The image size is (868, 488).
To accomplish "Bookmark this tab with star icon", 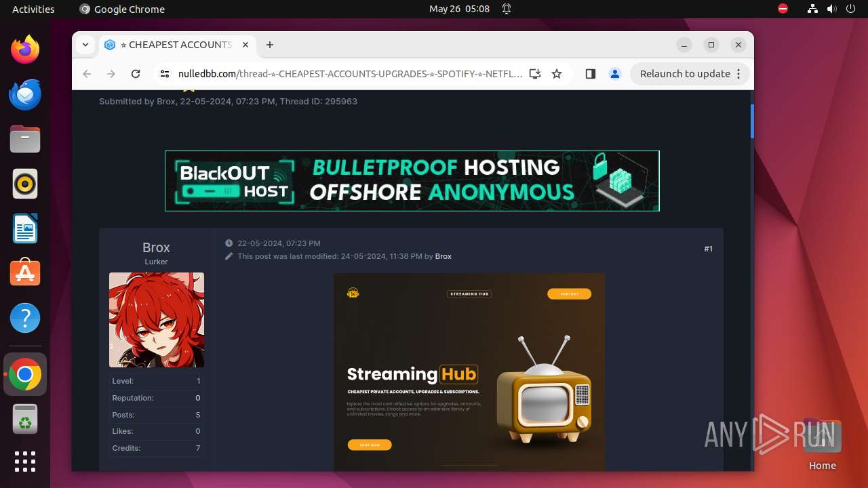I will pos(557,74).
